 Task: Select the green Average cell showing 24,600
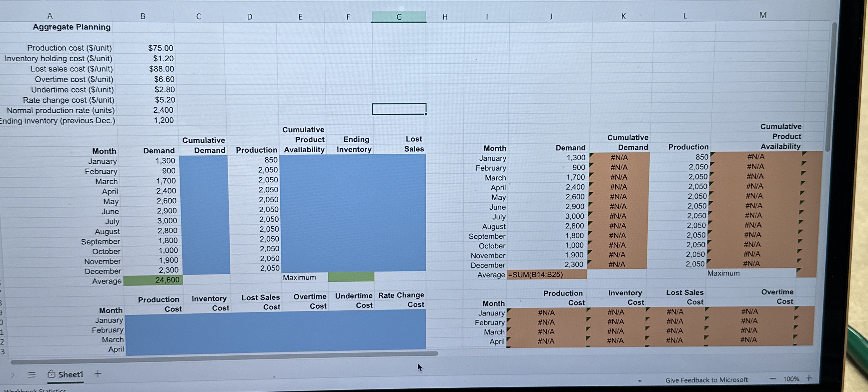[x=152, y=280]
